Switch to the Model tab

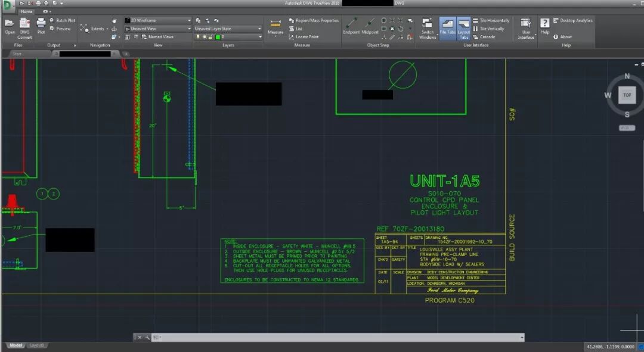[16, 345]
